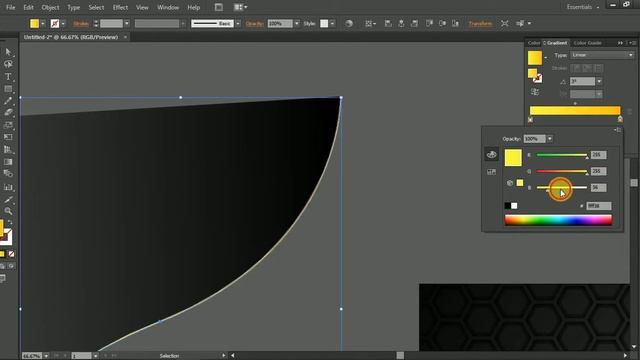Open the Arrange Documents dropdown
Viewport: 640px width, 360px height.
[x=240, y=7]
